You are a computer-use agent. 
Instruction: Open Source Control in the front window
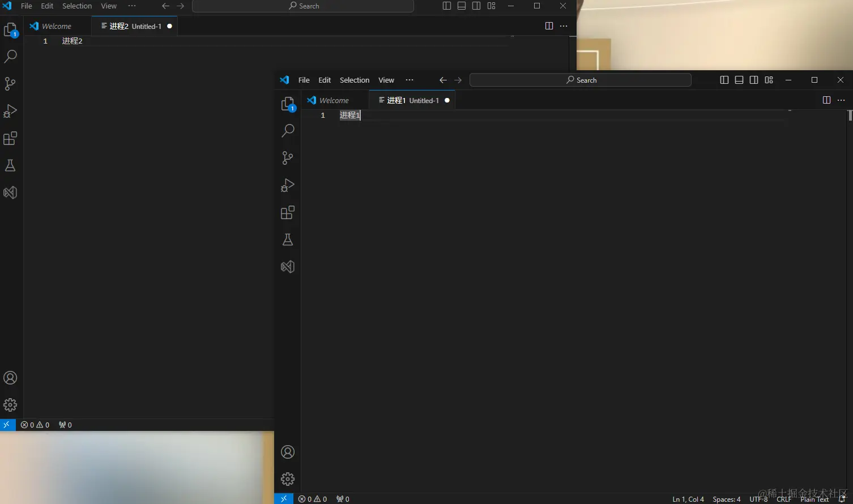pyautogui.click(x=288, y=158)
